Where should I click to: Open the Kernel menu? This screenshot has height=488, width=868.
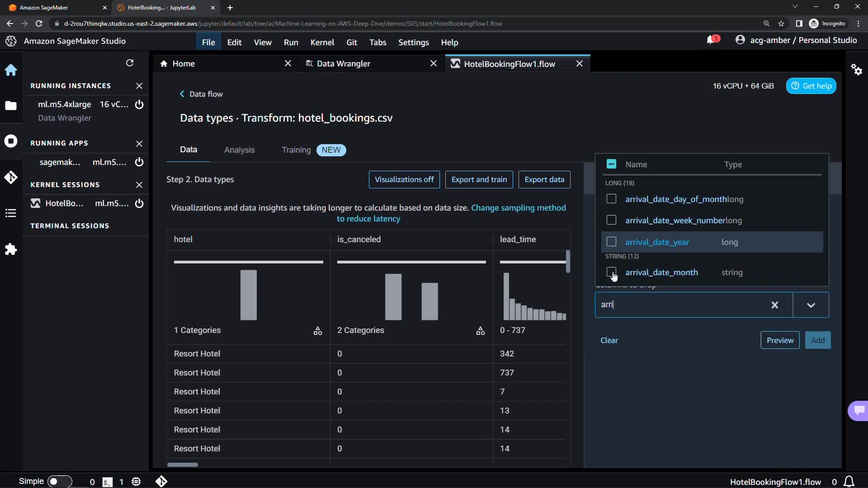322,42
